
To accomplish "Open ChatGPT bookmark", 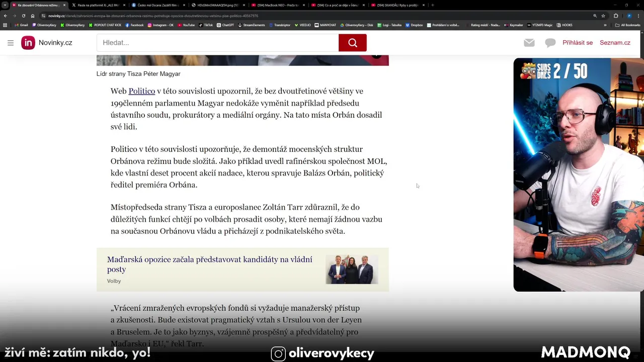I will pos(225,25).
